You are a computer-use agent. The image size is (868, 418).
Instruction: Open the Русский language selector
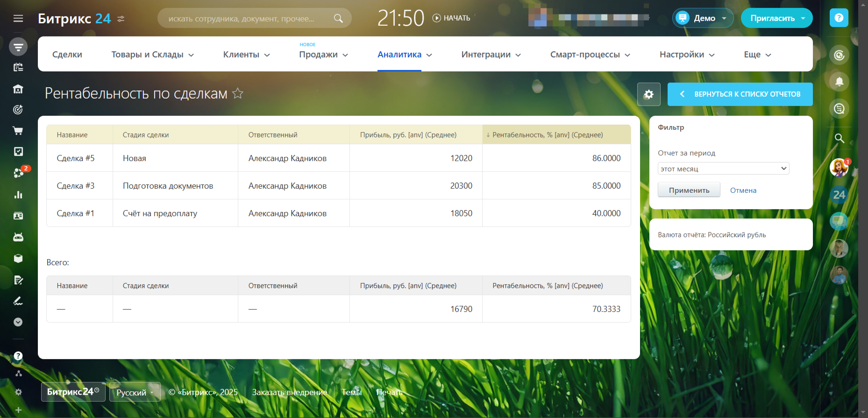[x=135, y=392]
